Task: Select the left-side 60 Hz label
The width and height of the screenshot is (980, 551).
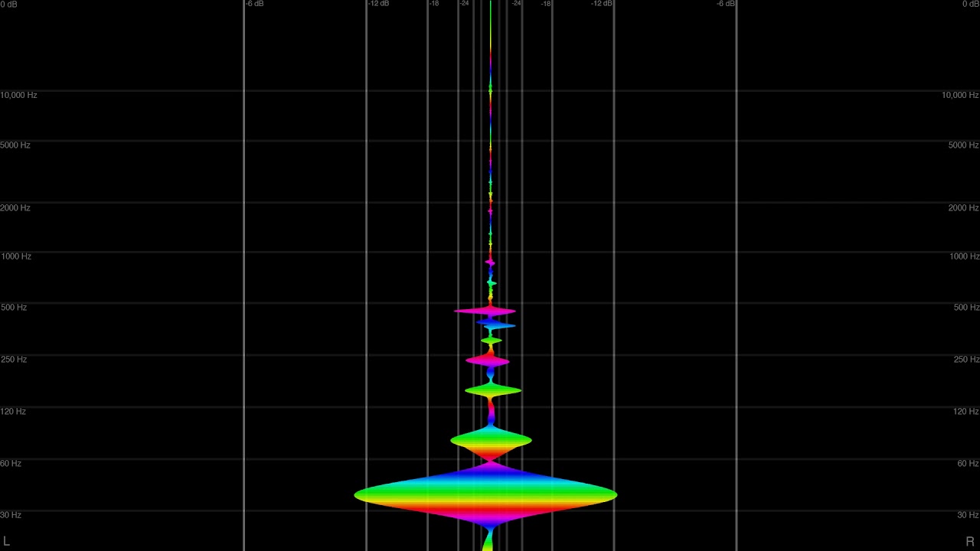Action: (11, 464)
